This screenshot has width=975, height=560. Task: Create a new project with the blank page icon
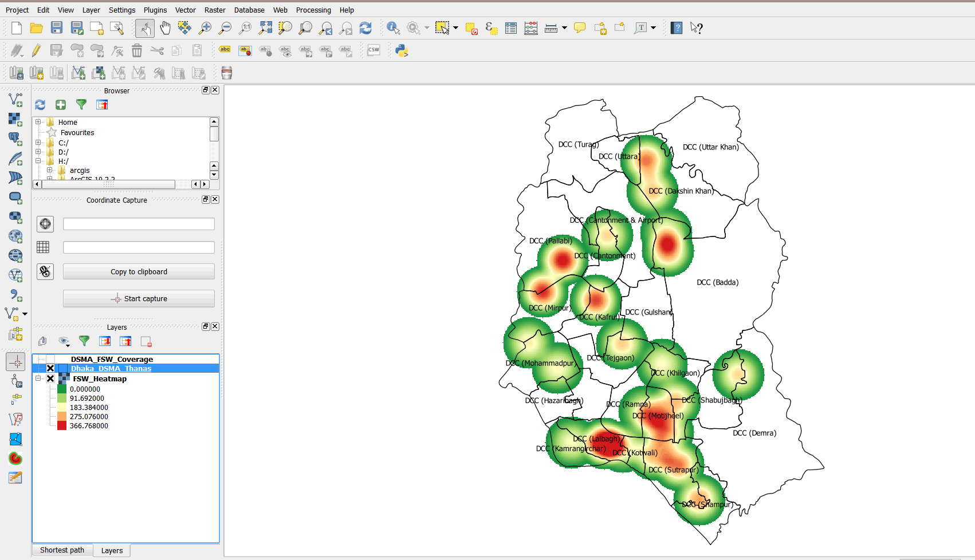tap(17, 28)
